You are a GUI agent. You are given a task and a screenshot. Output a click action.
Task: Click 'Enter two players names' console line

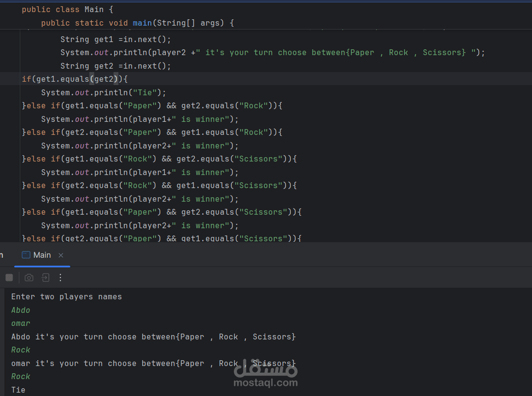(x=67, y=297)
